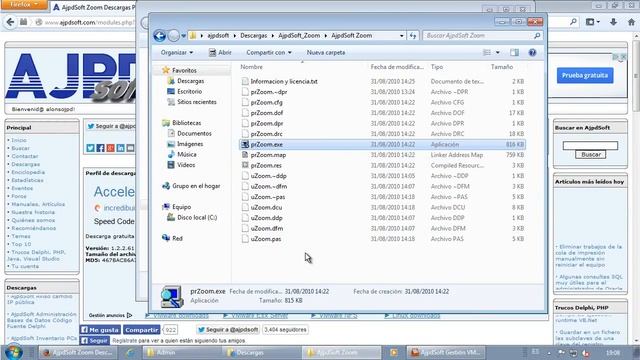Click the Buscar en AjpdSoft text box
The height and width of the screenshot is (360, 640).
(x=590, y=145)
